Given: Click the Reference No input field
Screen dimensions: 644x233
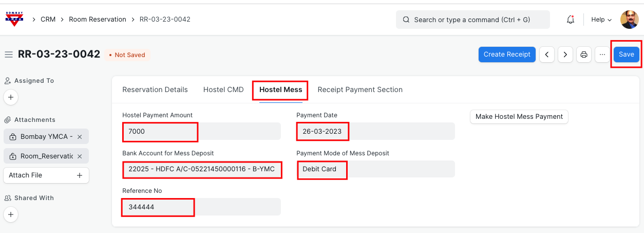Looking at the screenshot, I should (x=201, y=207).
